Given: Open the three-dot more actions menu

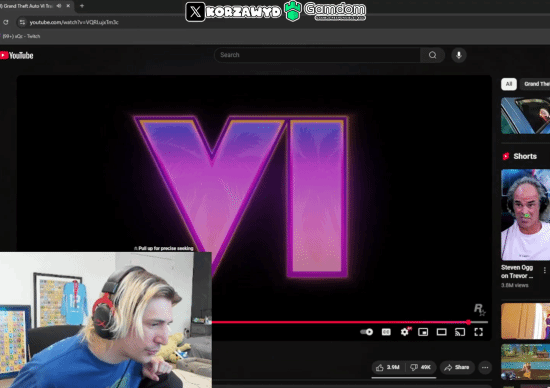Looking at the screenshot, I should click(x=485, y=367).
